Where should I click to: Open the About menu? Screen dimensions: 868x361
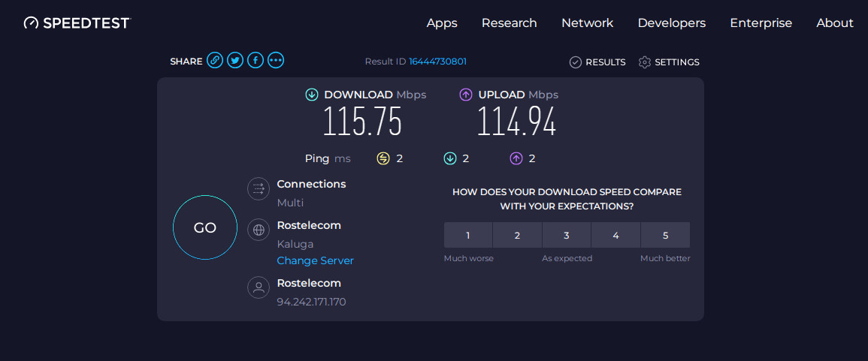835,23
